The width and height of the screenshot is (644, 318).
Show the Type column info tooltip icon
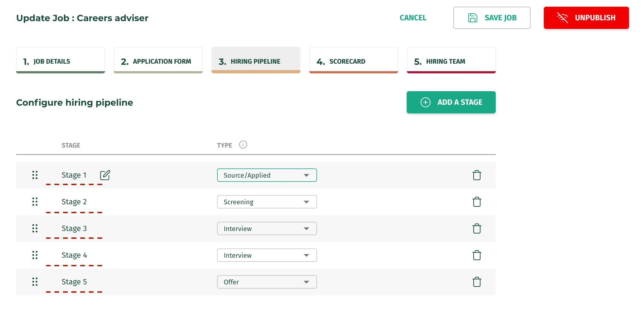pos(243,145)
